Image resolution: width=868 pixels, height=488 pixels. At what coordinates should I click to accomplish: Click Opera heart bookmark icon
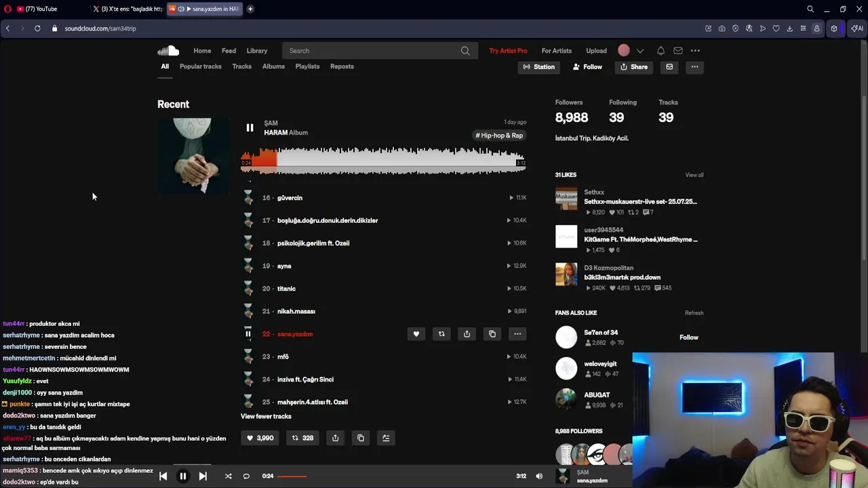(x=776, y=28)
